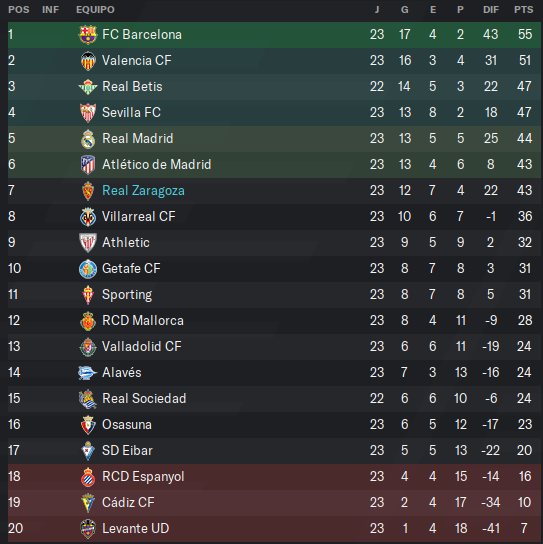
Task: Sort table by PTS column header
Action: pyautogui.click(x=524, y=10)
